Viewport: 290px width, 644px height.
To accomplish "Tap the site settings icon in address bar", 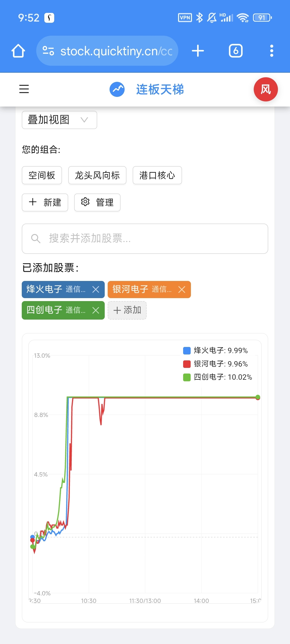I will (x=48, y=51).
